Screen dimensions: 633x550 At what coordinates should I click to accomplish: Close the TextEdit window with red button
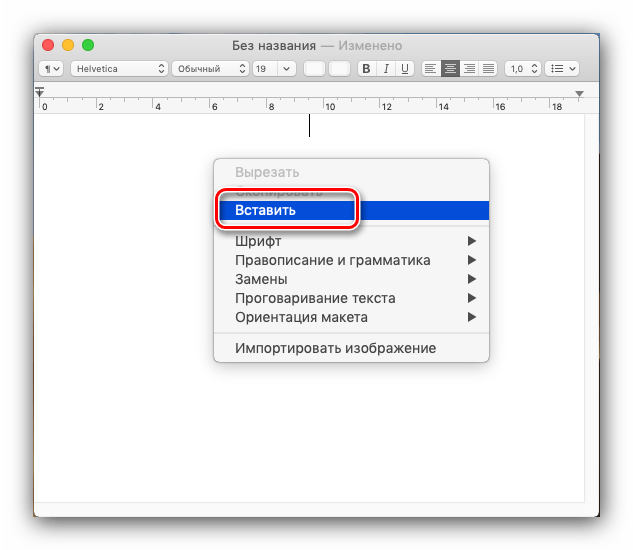[x=48, y=45]
